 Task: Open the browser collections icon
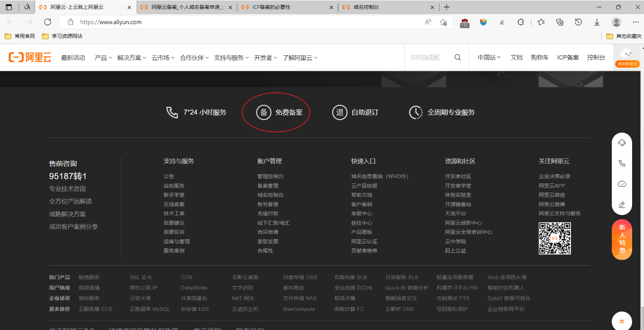click(560, 22)
